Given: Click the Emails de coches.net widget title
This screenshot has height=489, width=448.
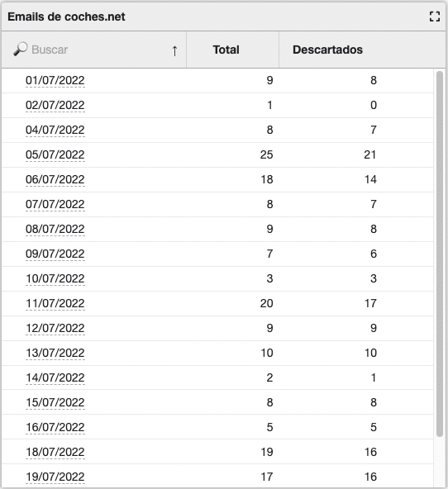Looking at the screenshot, I should pyautogui.click(x=66, y=17).
